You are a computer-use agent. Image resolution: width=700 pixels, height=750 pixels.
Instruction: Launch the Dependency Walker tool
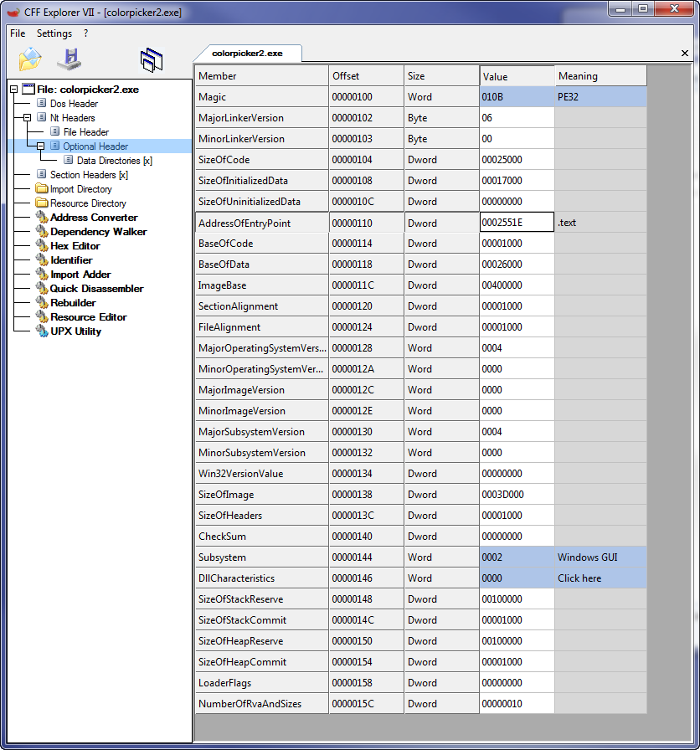pos(99,232)
